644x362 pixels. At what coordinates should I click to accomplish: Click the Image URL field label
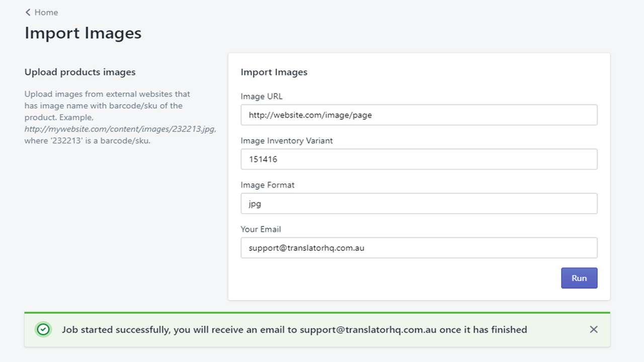point(262,96)
